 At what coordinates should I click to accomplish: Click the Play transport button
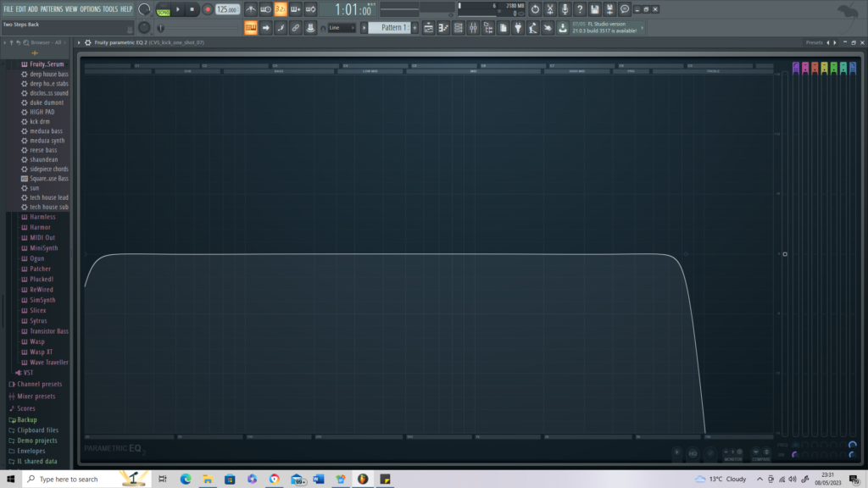(178, 8)
